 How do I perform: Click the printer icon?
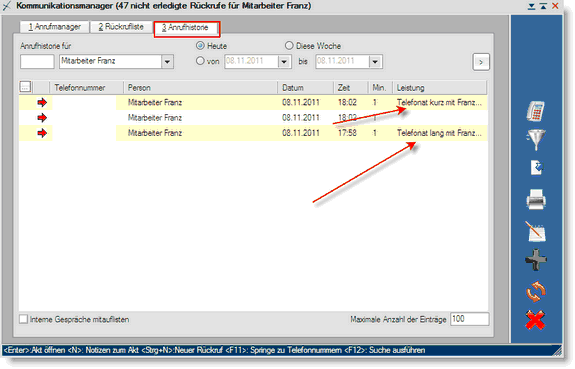tap(536, 200)
